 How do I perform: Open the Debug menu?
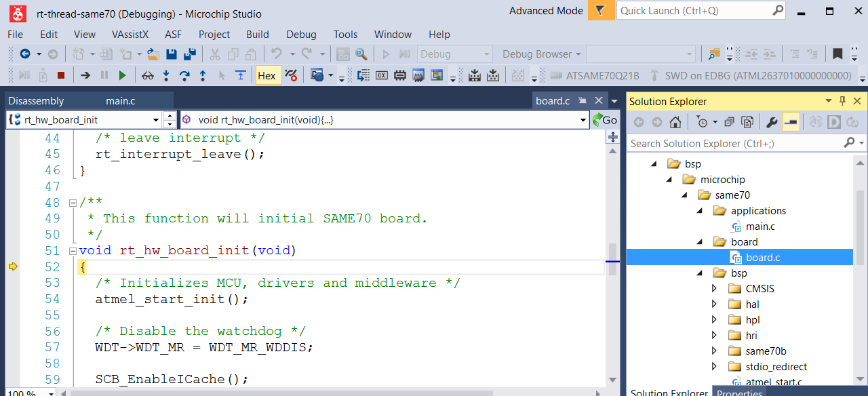tap(301, 35)
